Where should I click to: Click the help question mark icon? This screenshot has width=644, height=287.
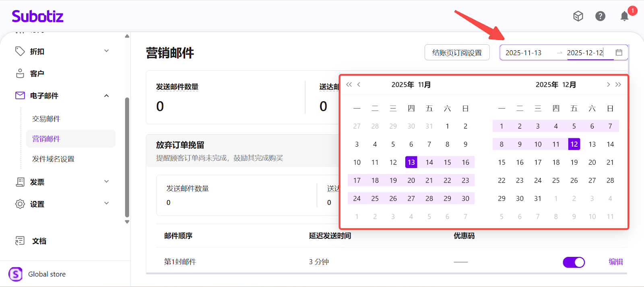tap(600, 16)
